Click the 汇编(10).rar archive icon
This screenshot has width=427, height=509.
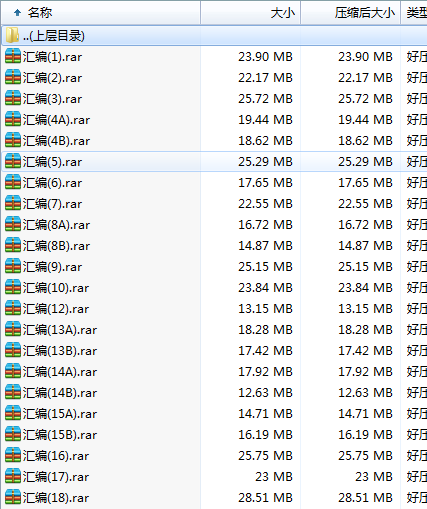tap(13, 287)
